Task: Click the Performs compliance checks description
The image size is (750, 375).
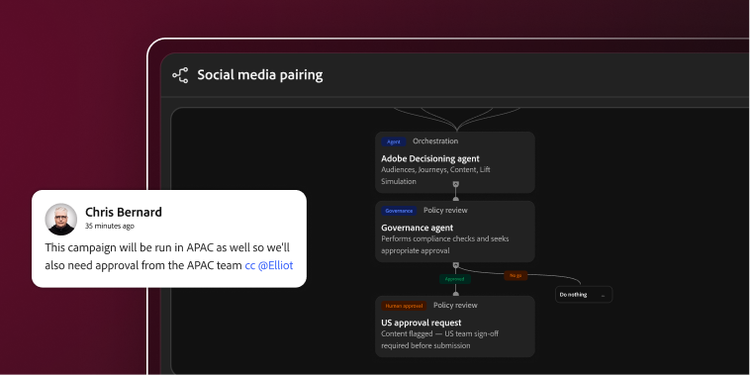Action: (445, 244)
